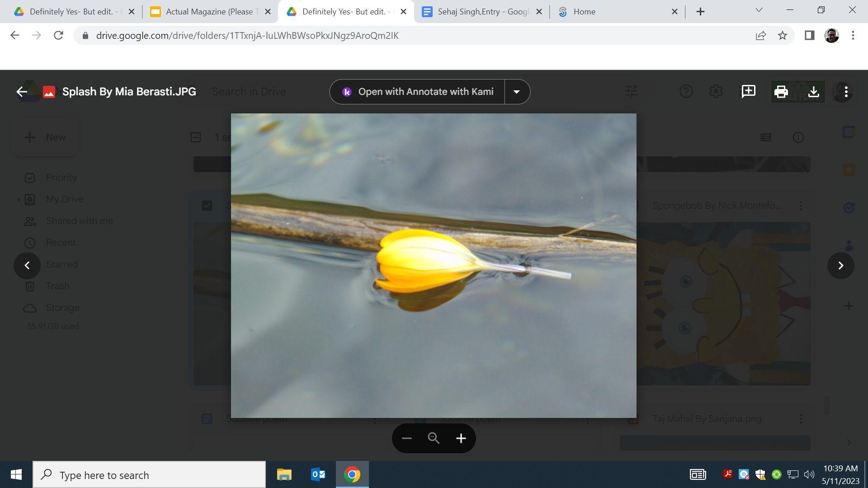
Task: Reset zoom with the magnifier icon
Action: 434,438
